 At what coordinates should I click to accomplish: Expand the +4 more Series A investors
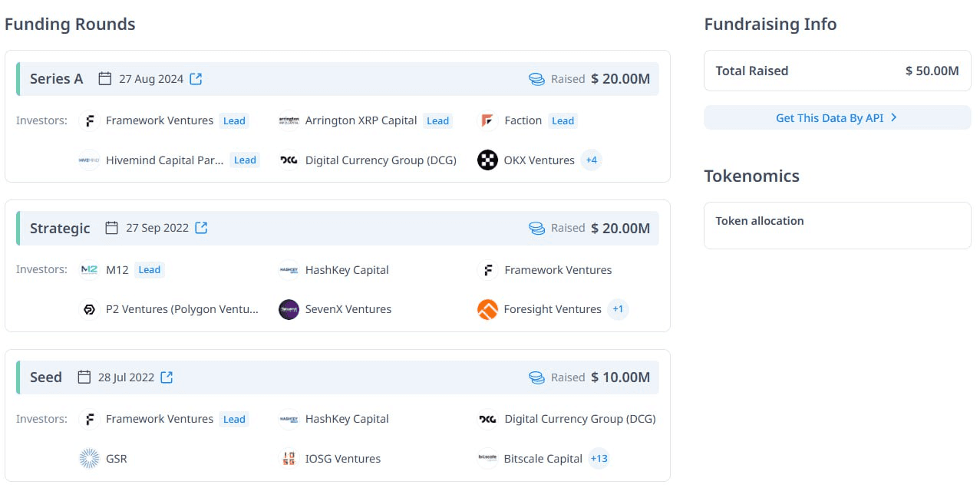pos(591,160)
